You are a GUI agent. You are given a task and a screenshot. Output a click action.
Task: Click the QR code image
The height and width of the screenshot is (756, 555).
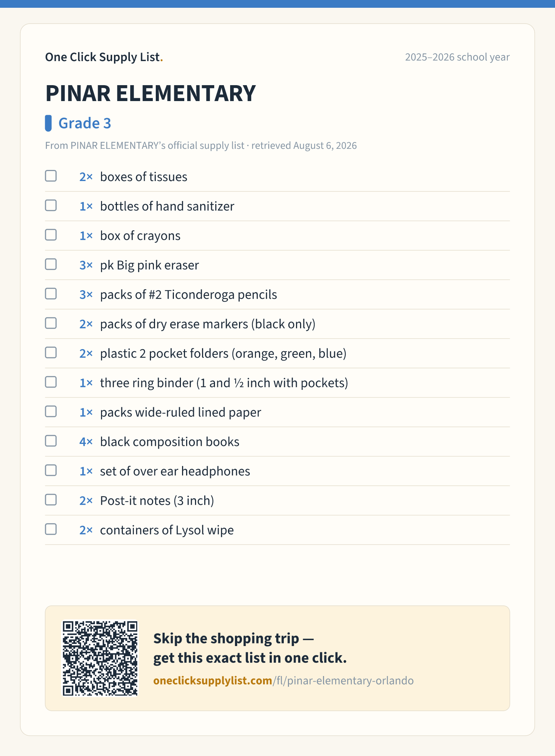click(100, 658)
